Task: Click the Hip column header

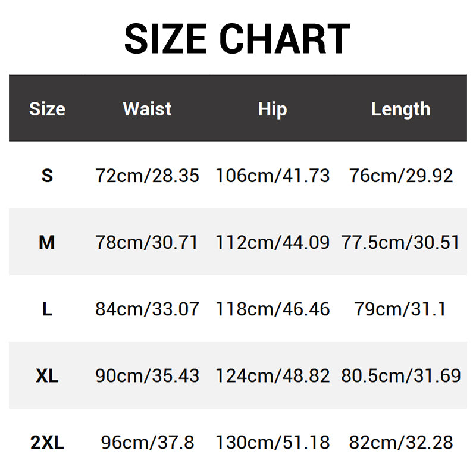Action: click(273, 109)
